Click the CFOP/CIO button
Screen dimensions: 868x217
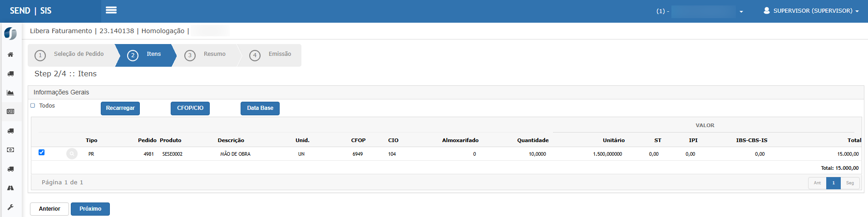point(190,108)
